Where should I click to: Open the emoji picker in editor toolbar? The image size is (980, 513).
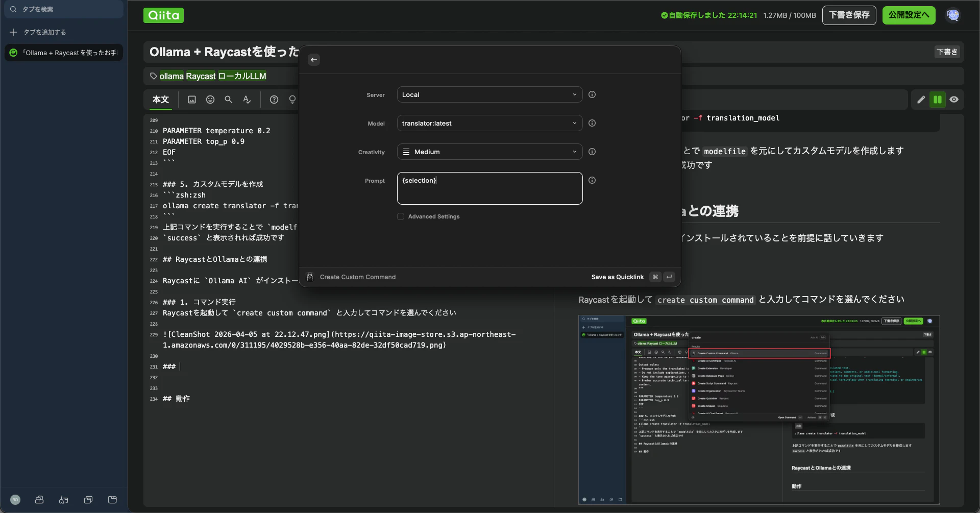point(210,100)
